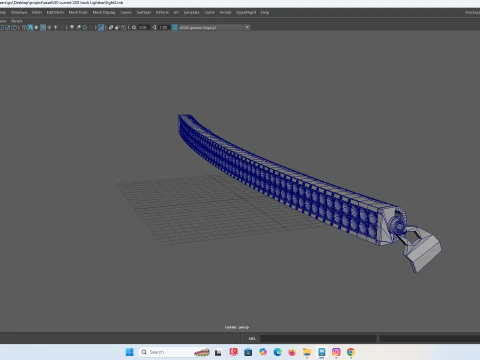The width and height of the screenshot is (480, 360).
Task: Open Microsoft Edge from the taskbar
Action: pos(277,352)
